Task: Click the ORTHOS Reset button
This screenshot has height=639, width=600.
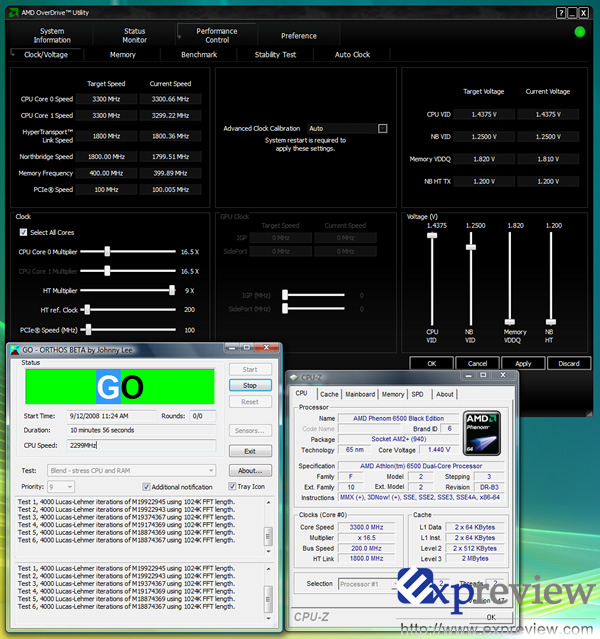Action: pyautogui.click(x=250, y=402)
